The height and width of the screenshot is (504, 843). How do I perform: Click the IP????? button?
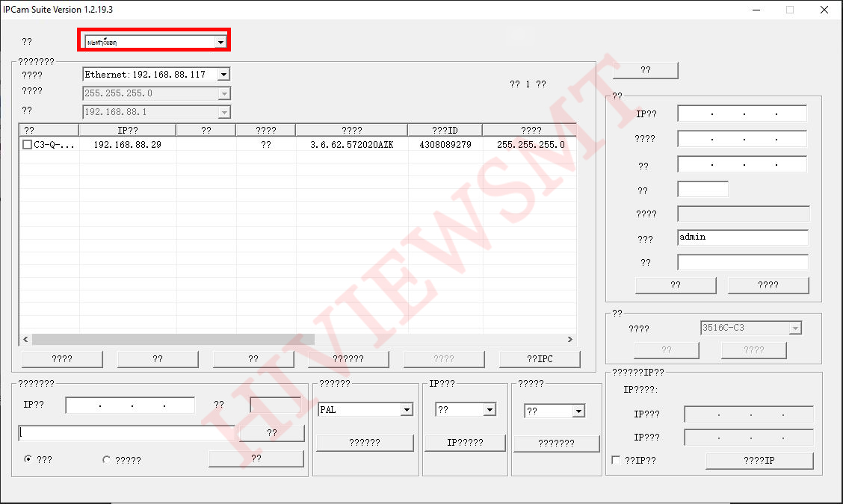tap(465, 443)
